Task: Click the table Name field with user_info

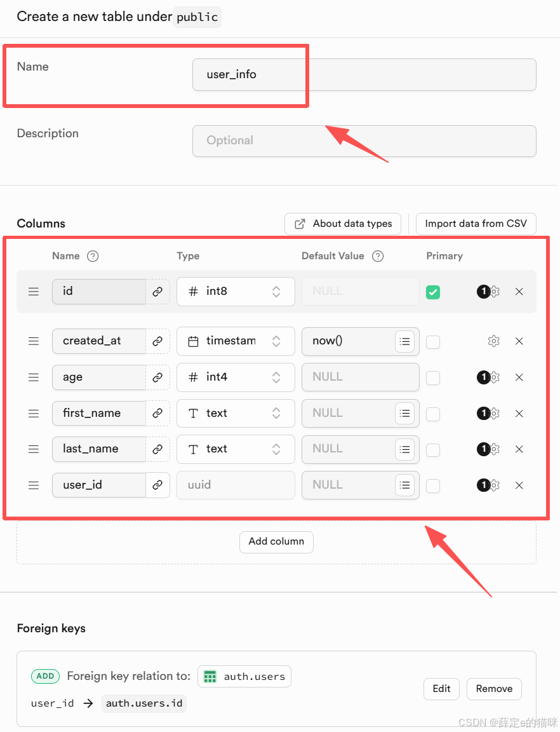Action: click(364, 75)
